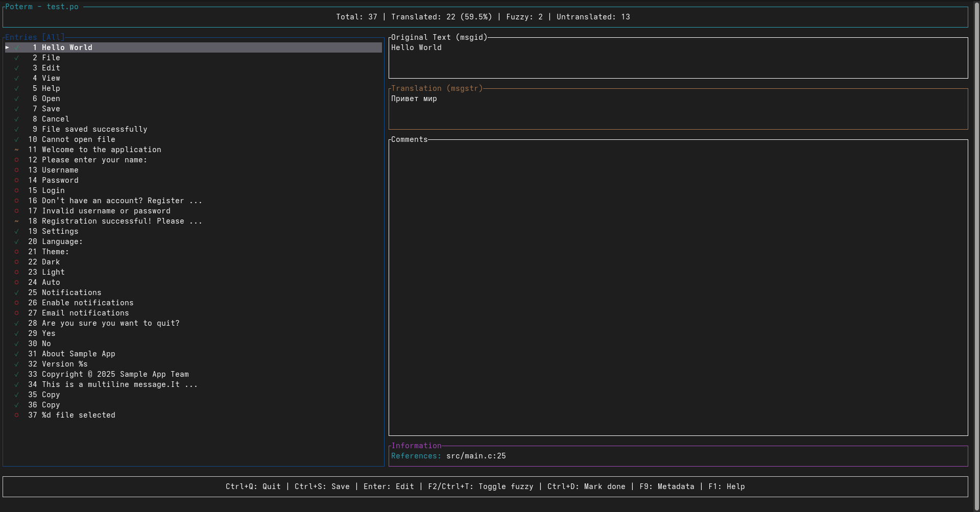Click inside the Comments panel

[x=678, y=287]
